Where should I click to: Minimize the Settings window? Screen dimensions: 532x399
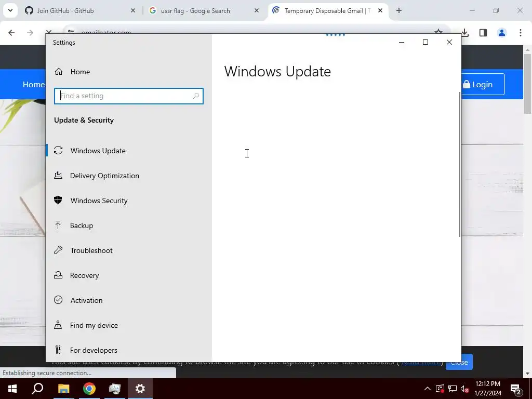402,42
